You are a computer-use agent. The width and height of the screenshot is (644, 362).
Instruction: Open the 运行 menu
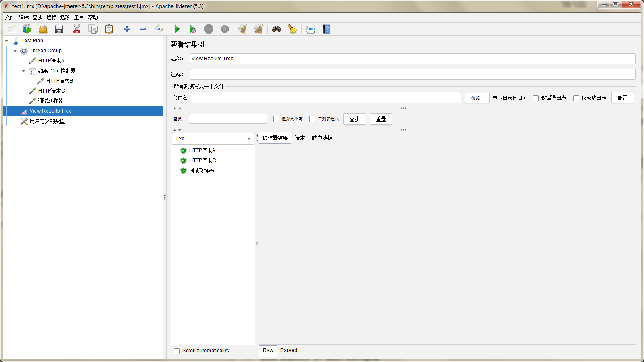coord(51,17)
